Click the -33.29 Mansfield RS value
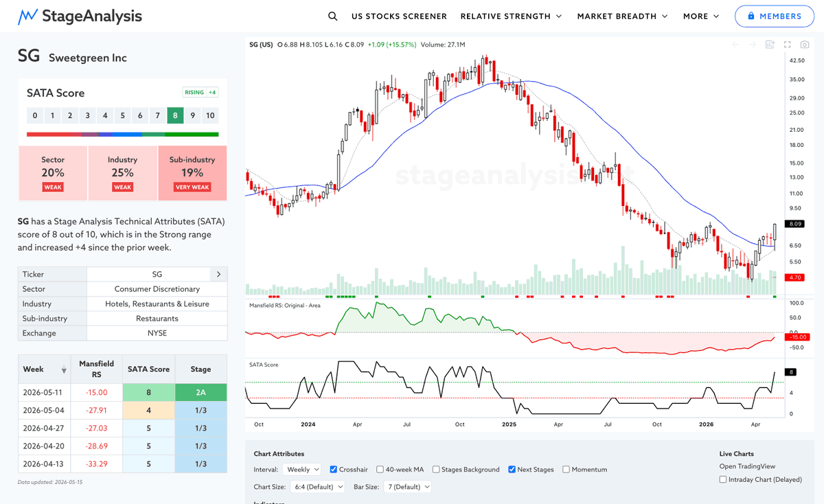 (97, 464)
